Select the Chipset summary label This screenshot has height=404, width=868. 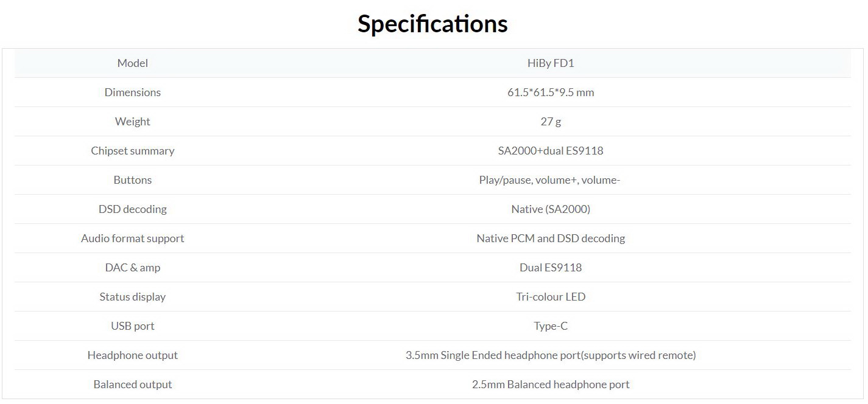coord(132,151)
